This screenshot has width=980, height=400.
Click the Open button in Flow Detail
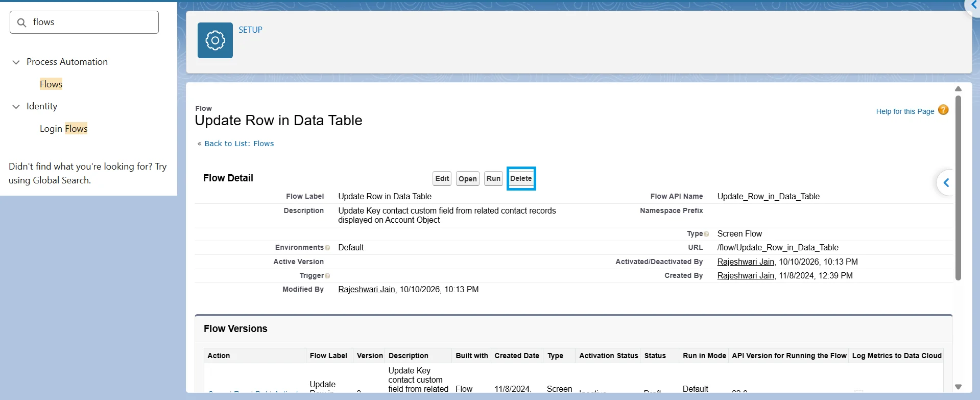468,178
